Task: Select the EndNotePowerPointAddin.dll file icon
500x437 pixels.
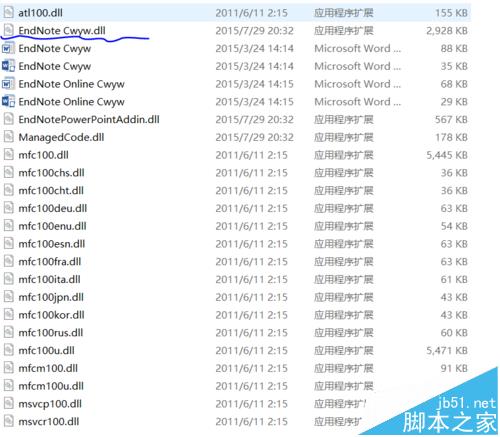Action: pyautogui.click(x=8, y=119)
